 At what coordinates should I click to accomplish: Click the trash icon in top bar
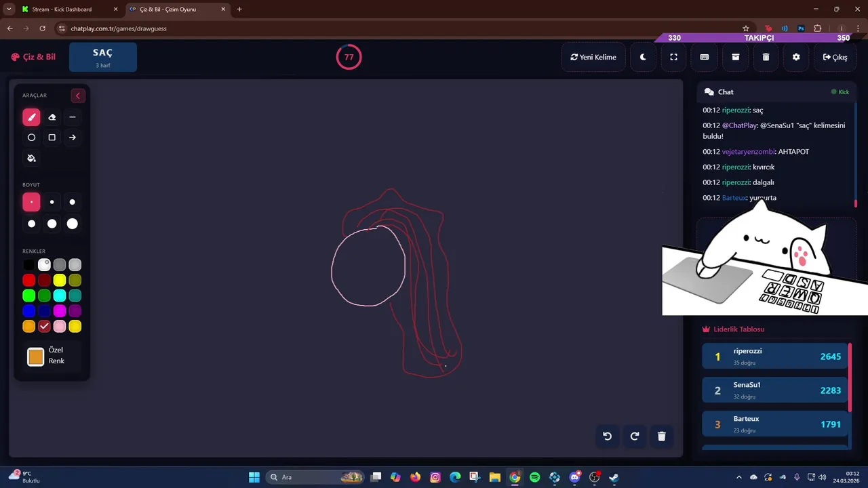pyautogui.click(x=766, y=57)
